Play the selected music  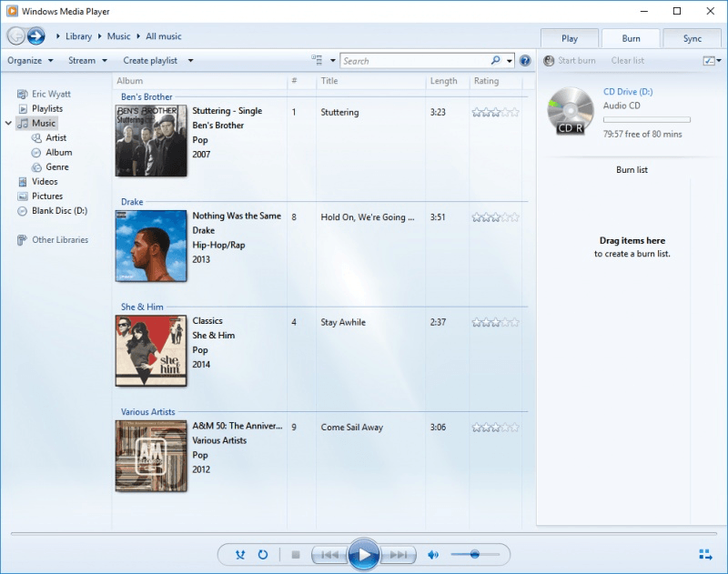pyautogui.click(x=364, y=555)
